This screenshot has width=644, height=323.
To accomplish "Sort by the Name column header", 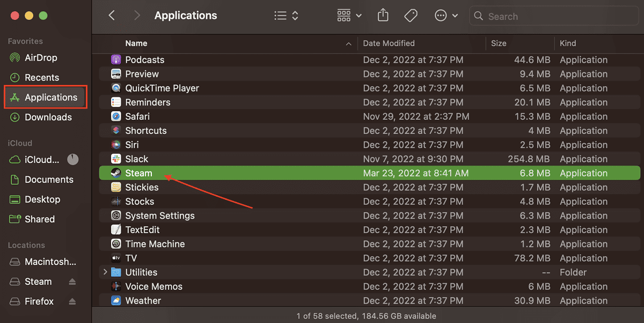I will pos(136,44).
